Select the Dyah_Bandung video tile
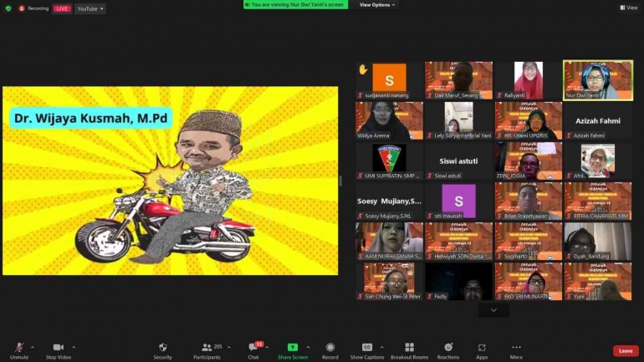 598,242
